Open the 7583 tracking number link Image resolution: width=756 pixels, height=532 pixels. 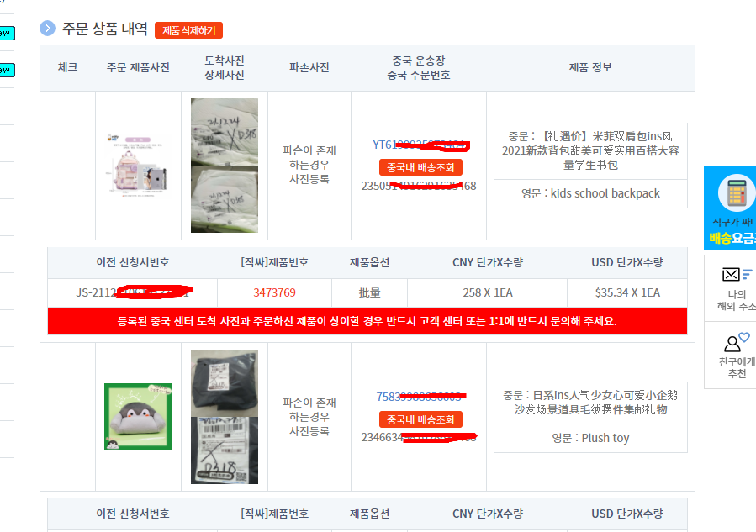pos(420,397)
